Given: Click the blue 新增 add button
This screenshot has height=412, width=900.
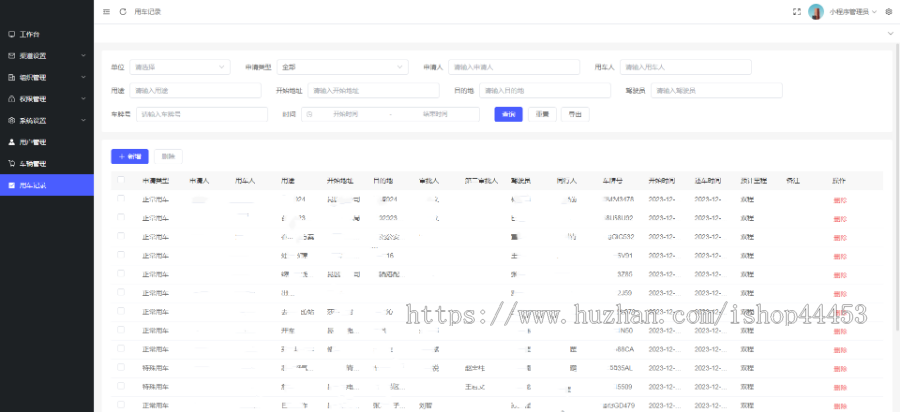Looking at the screenshot, I should (x=130, y=157).
